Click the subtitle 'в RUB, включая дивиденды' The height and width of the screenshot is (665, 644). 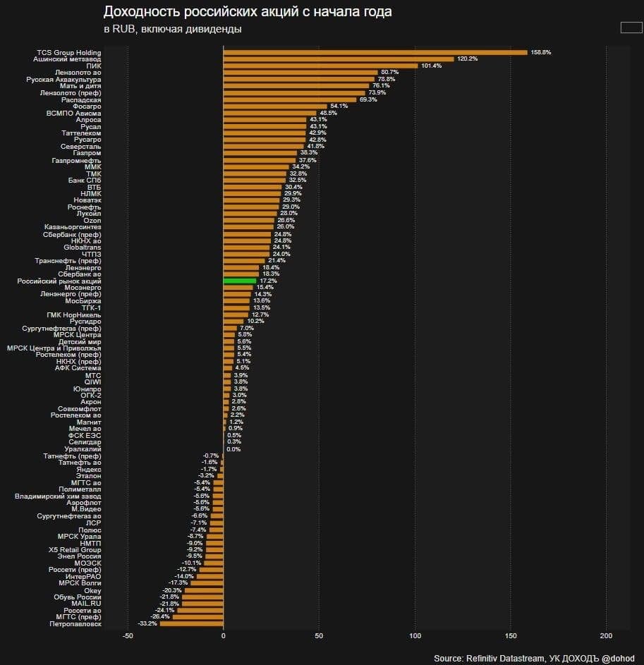point(173,29)
